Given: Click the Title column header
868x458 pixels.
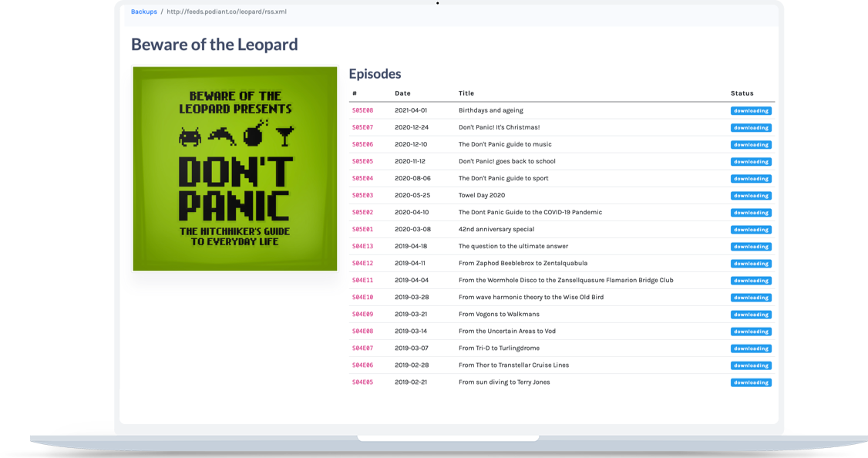Looking at the screenshot, I should tap(466, 93).
